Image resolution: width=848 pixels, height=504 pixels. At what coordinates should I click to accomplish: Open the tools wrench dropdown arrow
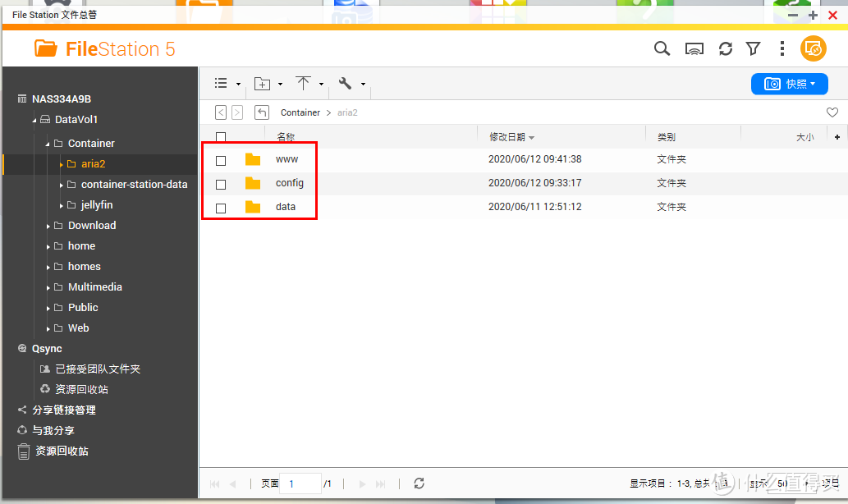point(363,85)
